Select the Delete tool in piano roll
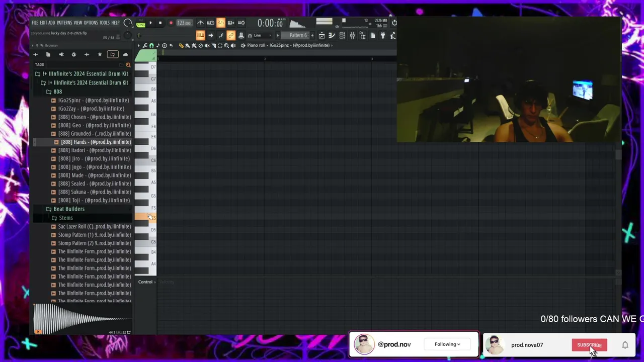644x362 pixels. tap(200, 46)
